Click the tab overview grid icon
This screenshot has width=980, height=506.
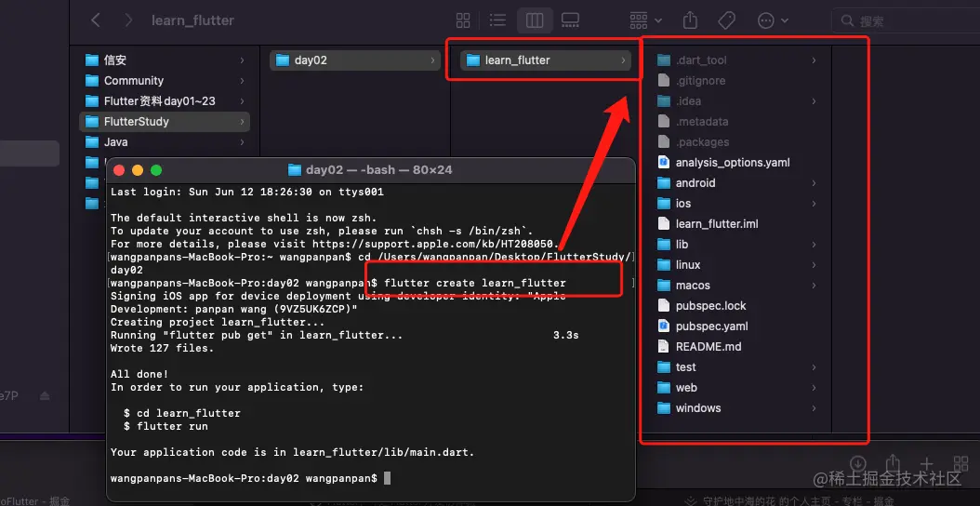click(x=960, y=463)
